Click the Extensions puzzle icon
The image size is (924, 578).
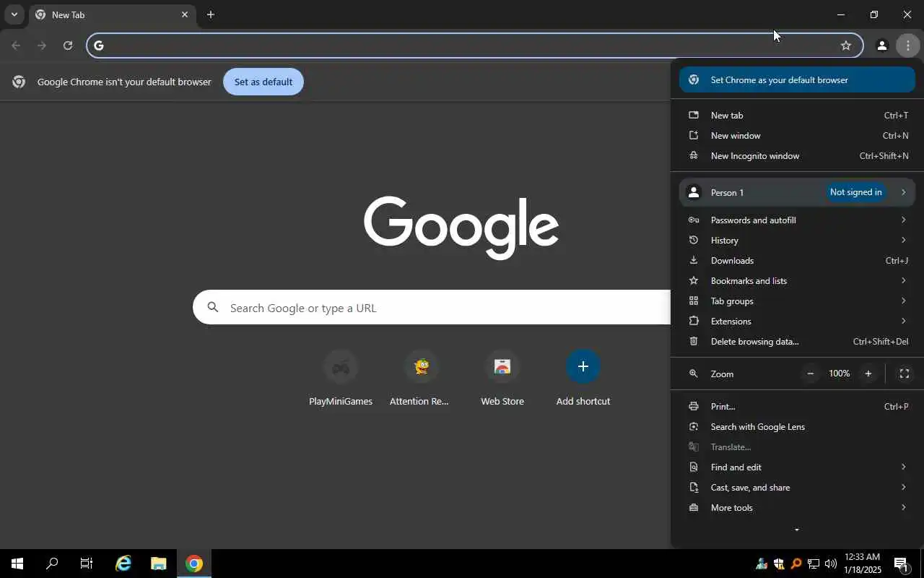[x=694, y=321]
